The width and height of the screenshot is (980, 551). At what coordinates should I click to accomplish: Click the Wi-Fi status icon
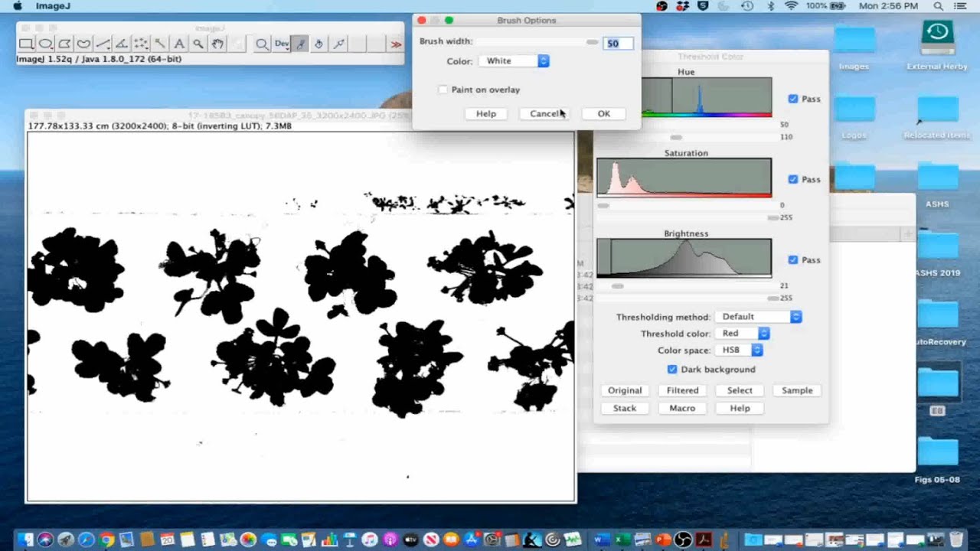pos(791,6)
